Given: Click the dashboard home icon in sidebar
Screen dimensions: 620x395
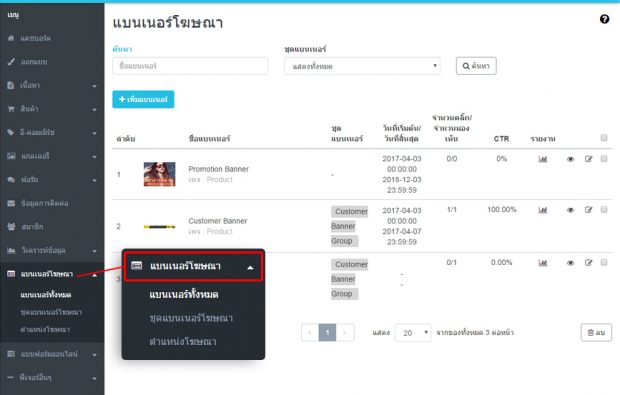Looking at the screenshot, I should point(11,38).
